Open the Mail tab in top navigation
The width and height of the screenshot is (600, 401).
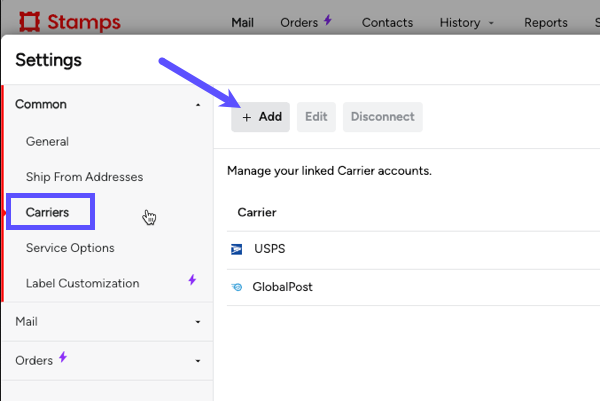242,23
